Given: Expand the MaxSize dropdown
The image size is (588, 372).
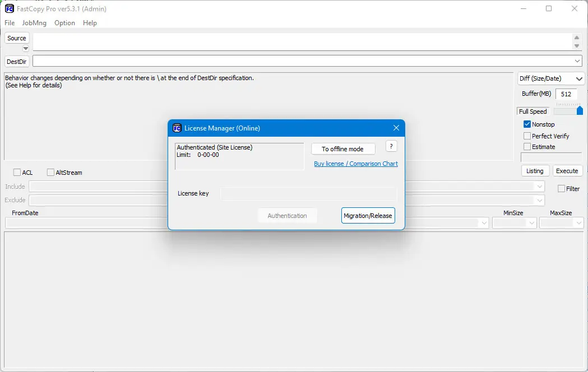Looking at the screenshot, I should click(x=578, y=224).
